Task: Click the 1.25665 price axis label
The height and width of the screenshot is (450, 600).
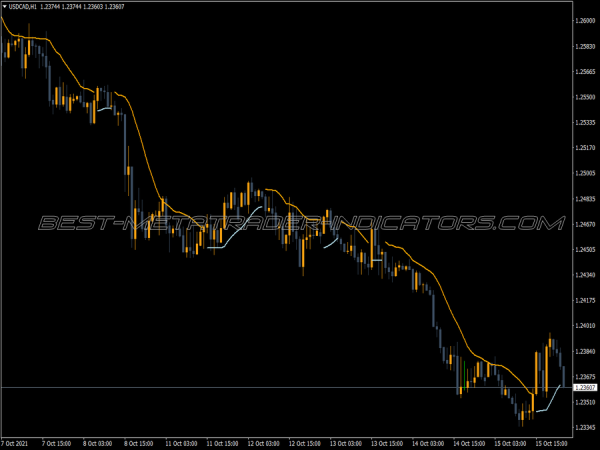Action: 585,72
